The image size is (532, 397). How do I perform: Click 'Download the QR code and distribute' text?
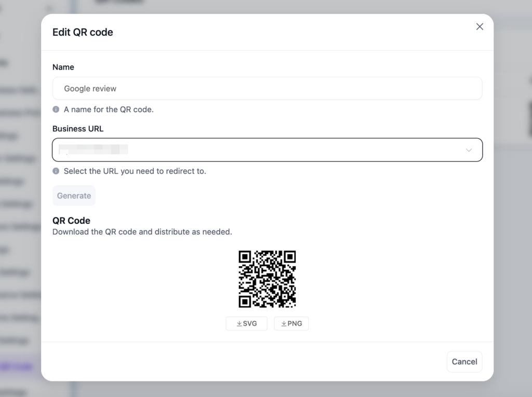142,232
